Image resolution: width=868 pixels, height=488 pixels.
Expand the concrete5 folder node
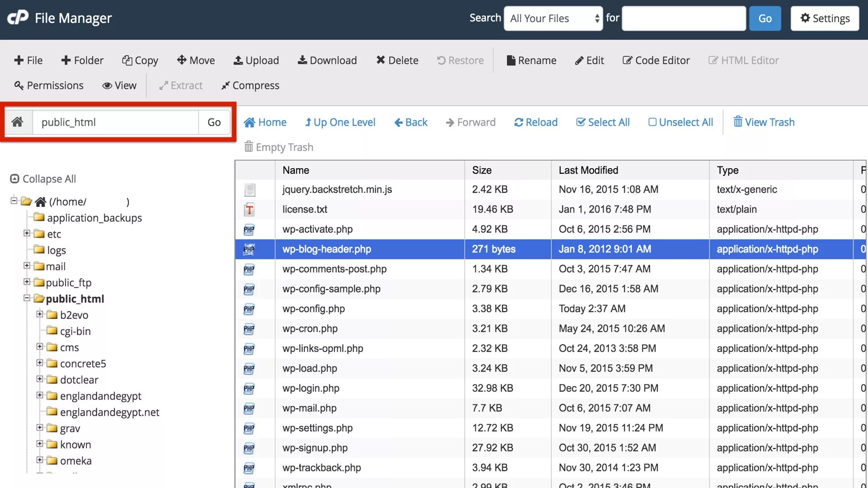[x=40, y=363]
